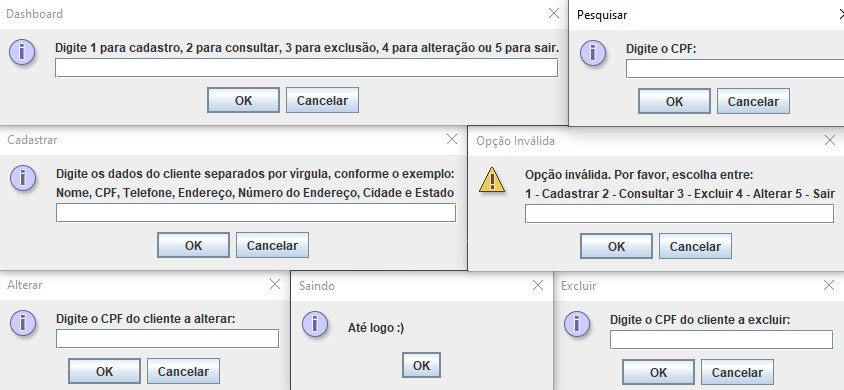
Task: Focus the input field in Opção Inválida dialog
Action: click(679, 214)
